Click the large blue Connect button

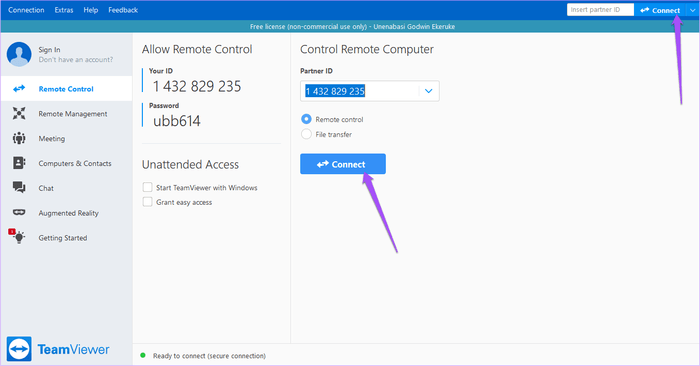tap(343, 164)
